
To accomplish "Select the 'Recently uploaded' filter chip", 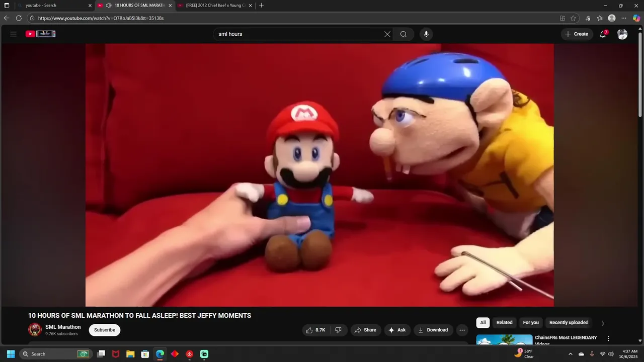I will click(569, 323).
